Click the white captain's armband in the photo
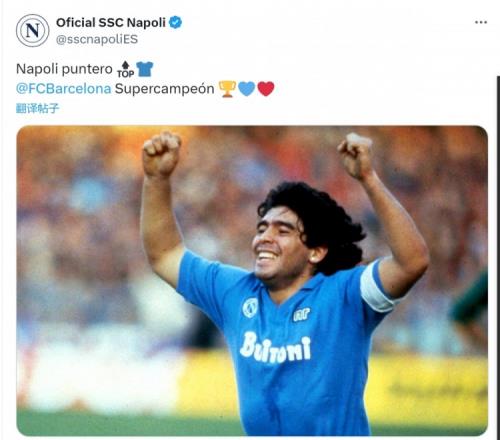Image resolution: width=500 pixels, height=440 pixels. coord(378,286)
